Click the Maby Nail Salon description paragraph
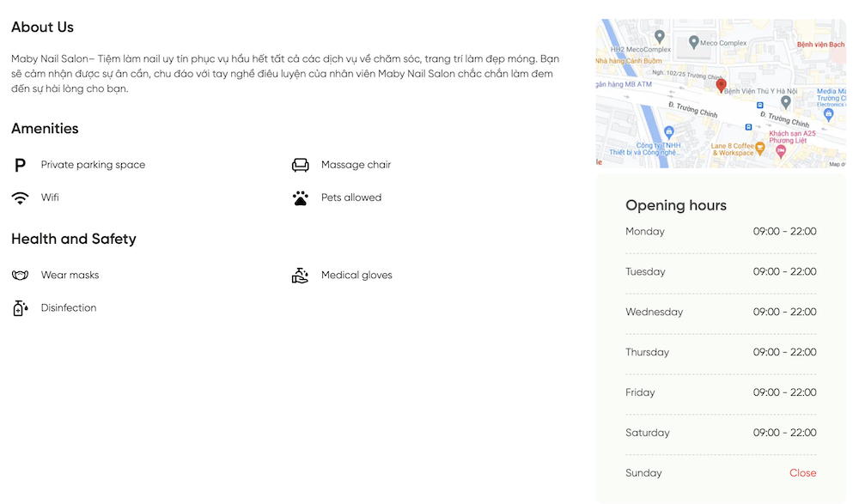This screenshot has width=859, height=504. click(x=285, y=73)
